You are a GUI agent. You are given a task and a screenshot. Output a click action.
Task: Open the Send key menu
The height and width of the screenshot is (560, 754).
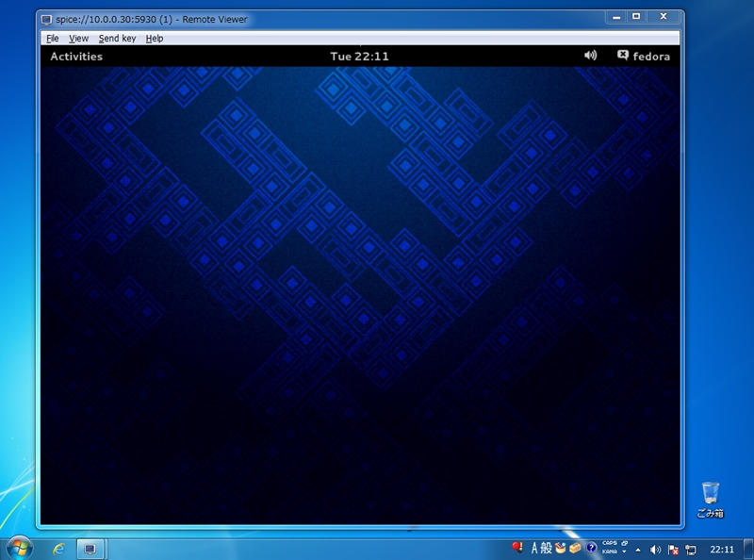click(x=117, y=39)
